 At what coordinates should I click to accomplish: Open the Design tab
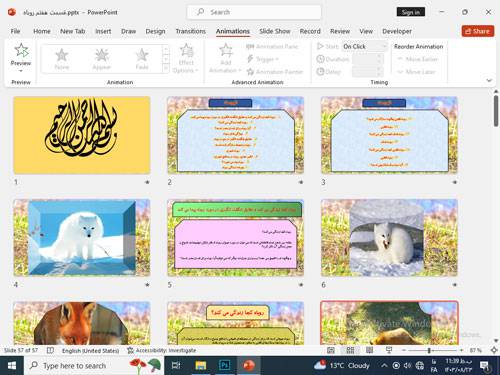pos(155,31)
